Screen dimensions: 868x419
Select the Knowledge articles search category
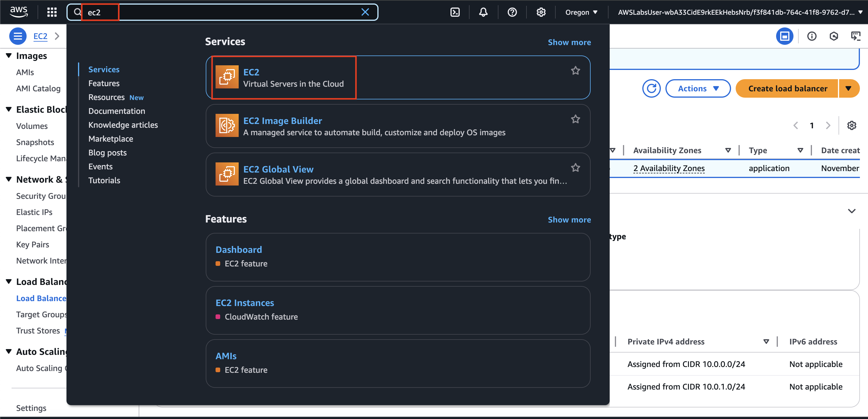pos(123,125)
